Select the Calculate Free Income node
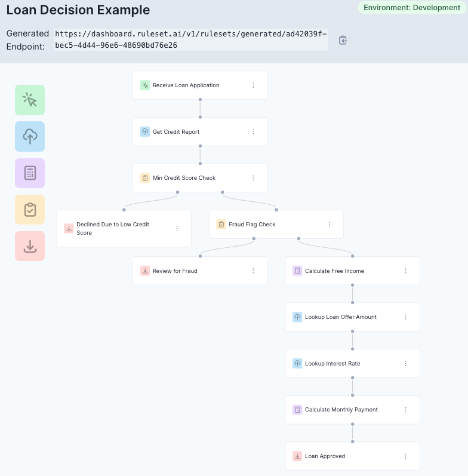The width and height of the screenshot is (468, 476). coord(352,271)
